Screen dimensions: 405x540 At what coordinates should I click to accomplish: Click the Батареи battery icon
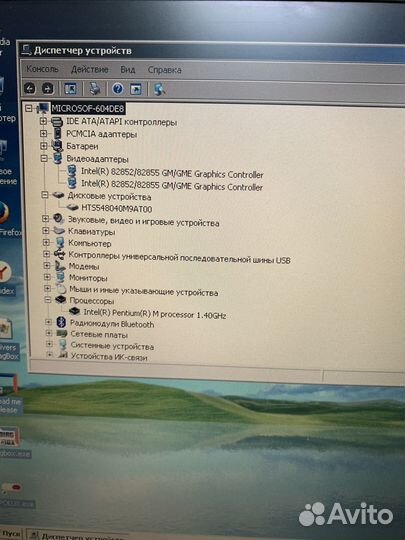(x=57, y=146)
